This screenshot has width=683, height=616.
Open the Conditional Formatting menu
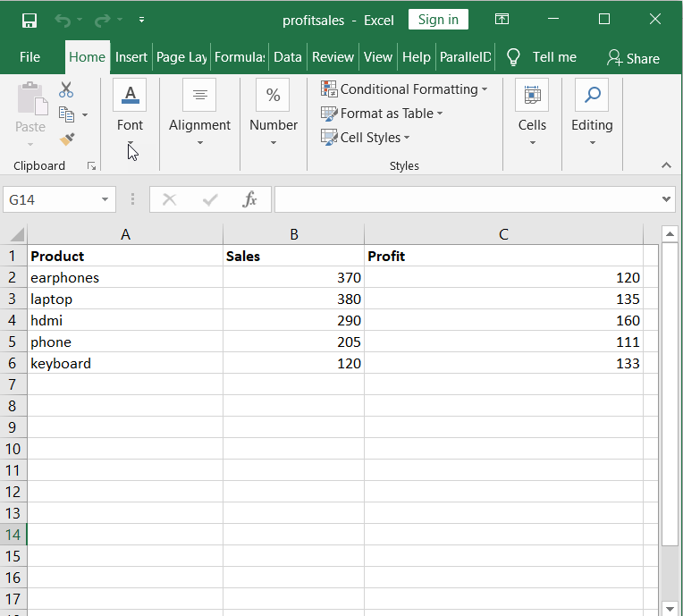(x=404, y=89)
